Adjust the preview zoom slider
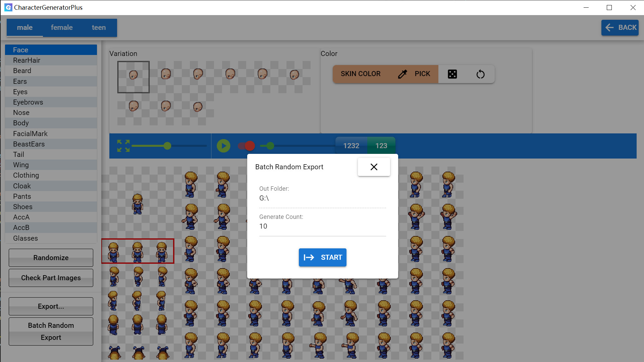The image size is (644, 362). [167, 146]
